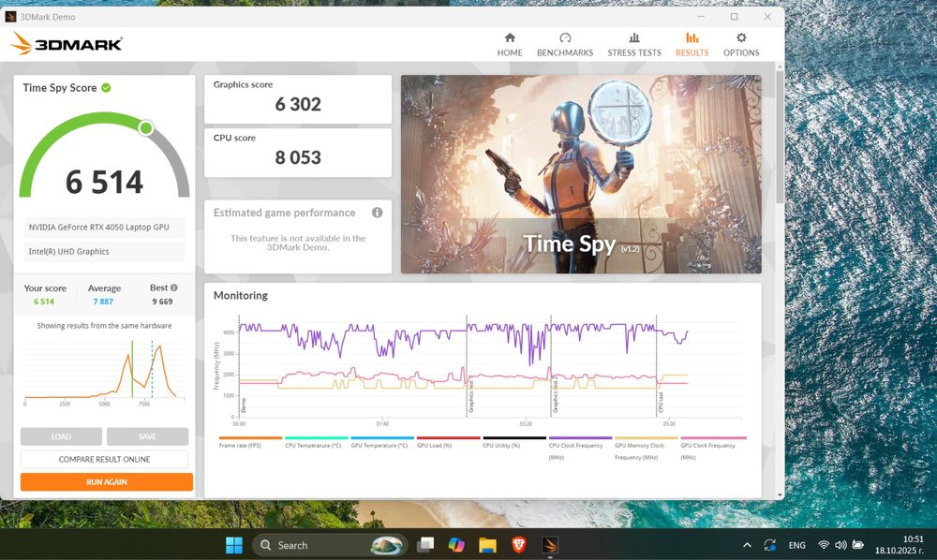Toggle the GPU Load (%) legend series
The height and width of the screenshot is (560, 937).
(x=448, y=442)
